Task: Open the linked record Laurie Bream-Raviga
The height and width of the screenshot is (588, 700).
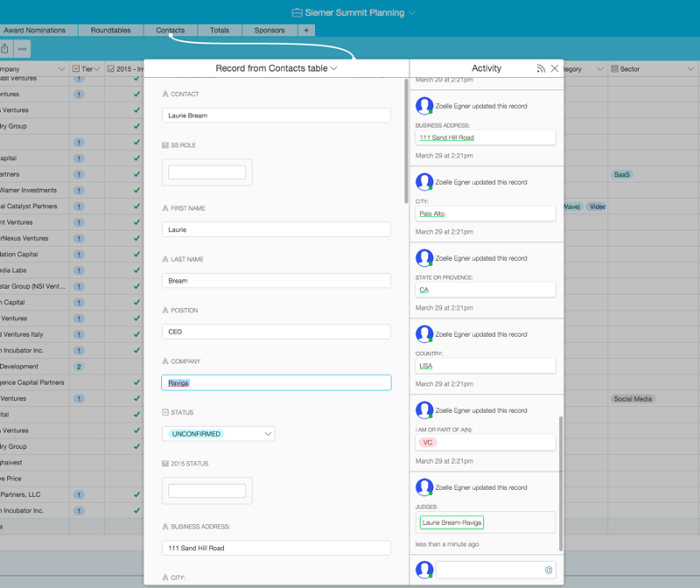Action: [x=451, y=522]
